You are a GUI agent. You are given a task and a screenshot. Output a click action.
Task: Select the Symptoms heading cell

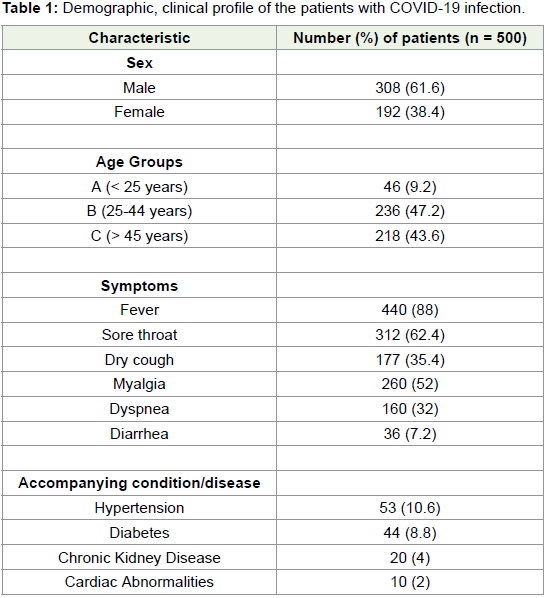[x=139, y=286]
